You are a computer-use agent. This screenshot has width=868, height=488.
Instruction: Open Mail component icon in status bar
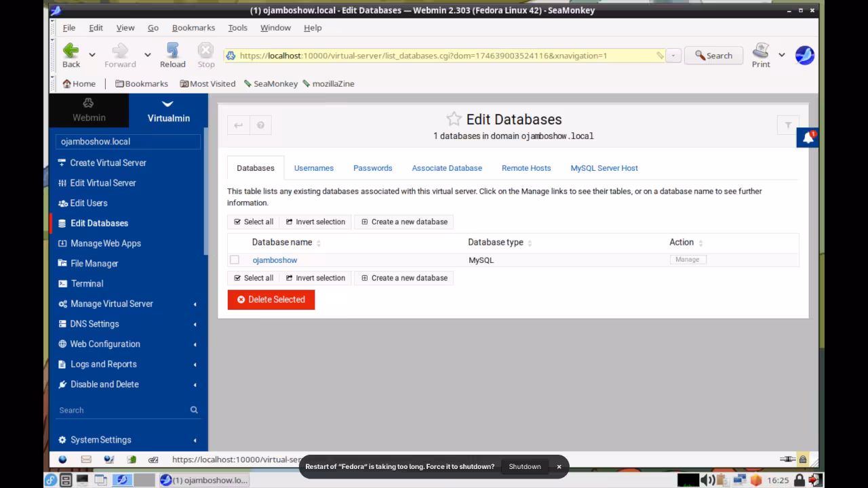click(86, 460)
